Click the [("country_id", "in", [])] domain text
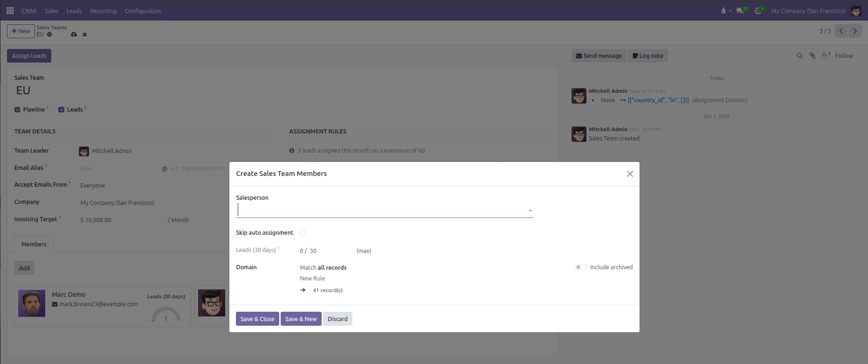The height and width of the screenshot is (364, 868). click(x=658, y=100)
